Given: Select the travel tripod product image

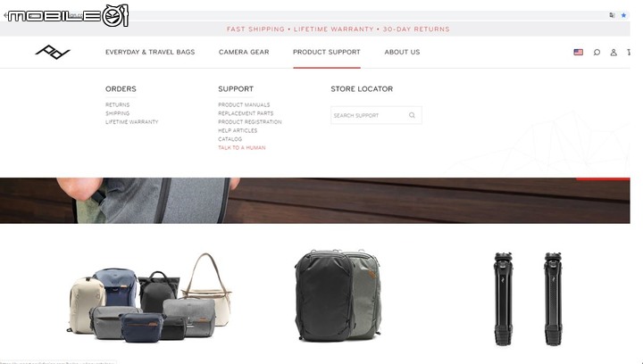Looking at the screenshot, I should (x=528, y=299).
